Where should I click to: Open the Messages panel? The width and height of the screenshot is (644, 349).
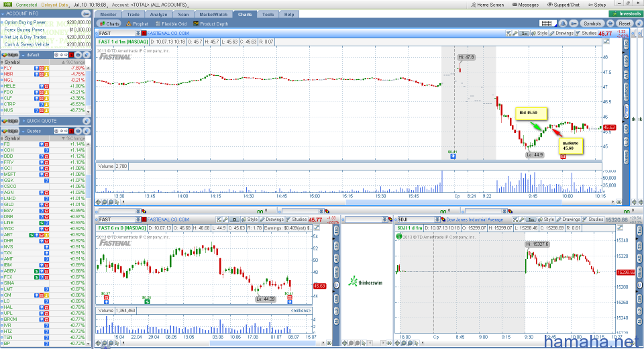[525, 5]
